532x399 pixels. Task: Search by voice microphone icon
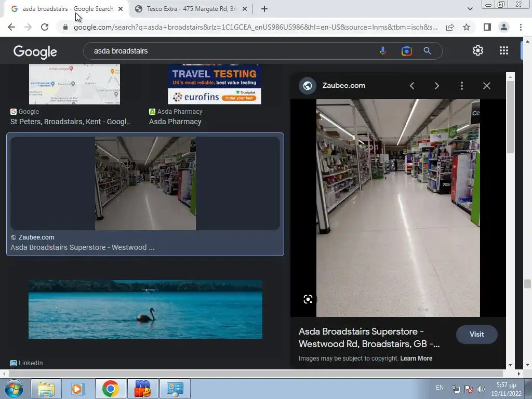click(383, 51)
